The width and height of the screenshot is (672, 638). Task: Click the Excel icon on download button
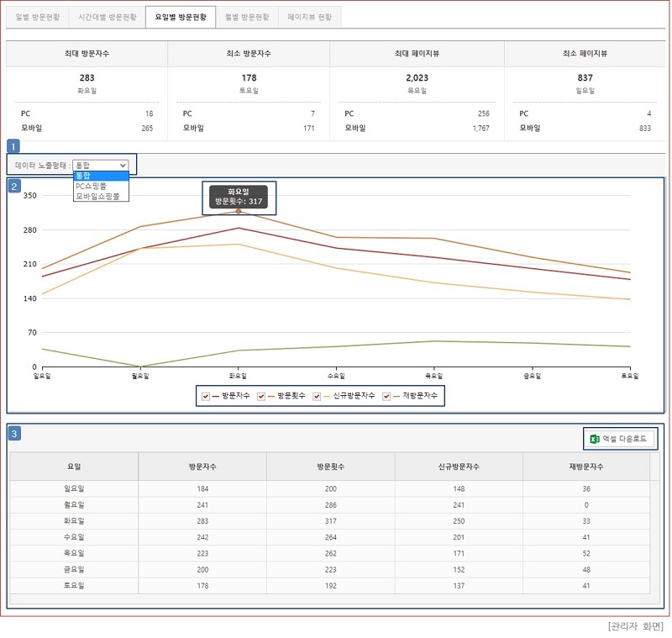pos(595,439)
